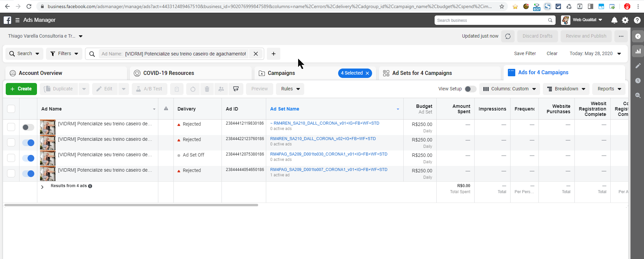The image size is (644, 259).
Task: Click the revert changes toolbar icon
Action: coord(193,89)
